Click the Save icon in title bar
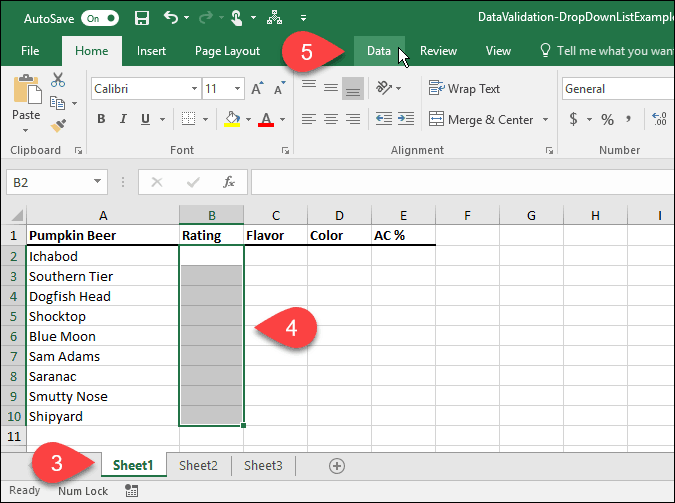675x503 pixels. coord(142,18)
